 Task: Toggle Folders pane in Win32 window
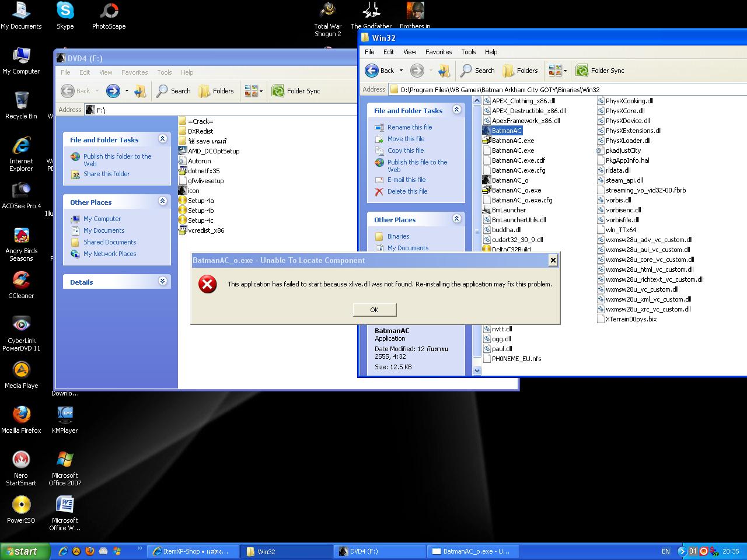click(x=521, y=71)
